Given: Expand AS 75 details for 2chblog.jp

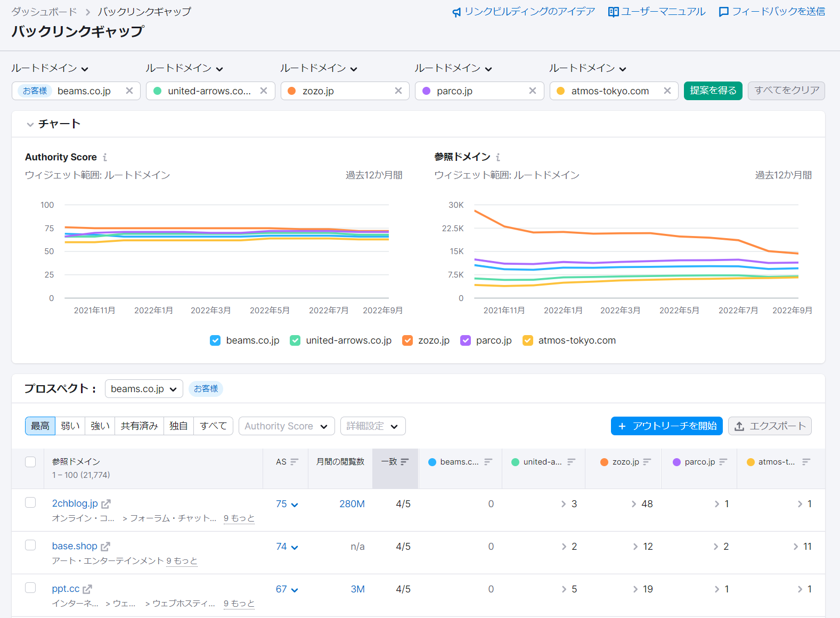Looking at the screenshot, I should 287,504.
